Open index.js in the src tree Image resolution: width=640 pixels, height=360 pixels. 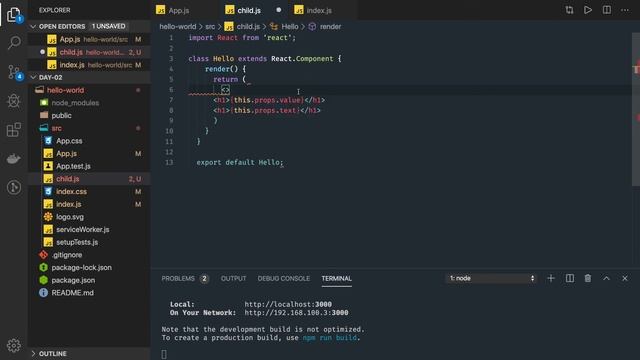click(x=89, y=204)
